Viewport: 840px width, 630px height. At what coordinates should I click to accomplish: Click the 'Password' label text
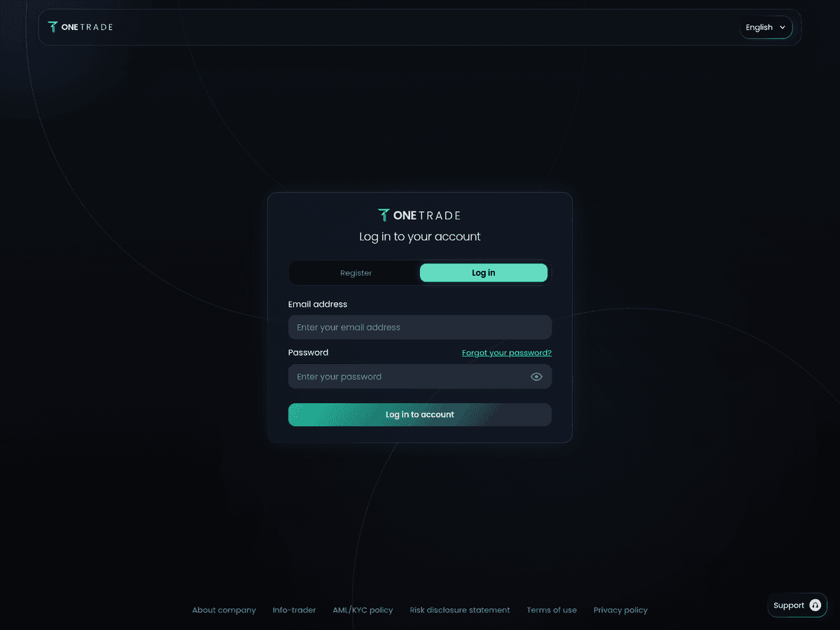point(308,353)
